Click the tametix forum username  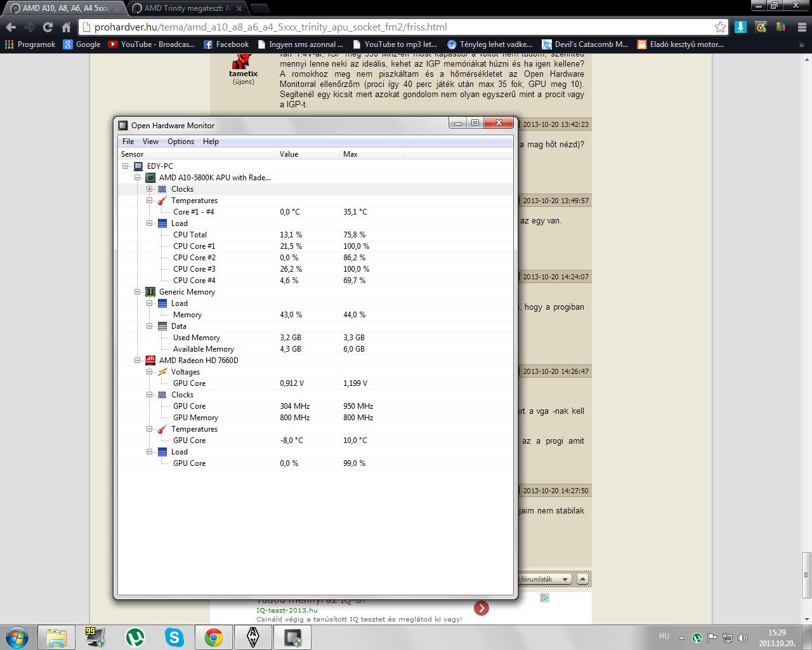click(243, 74)
